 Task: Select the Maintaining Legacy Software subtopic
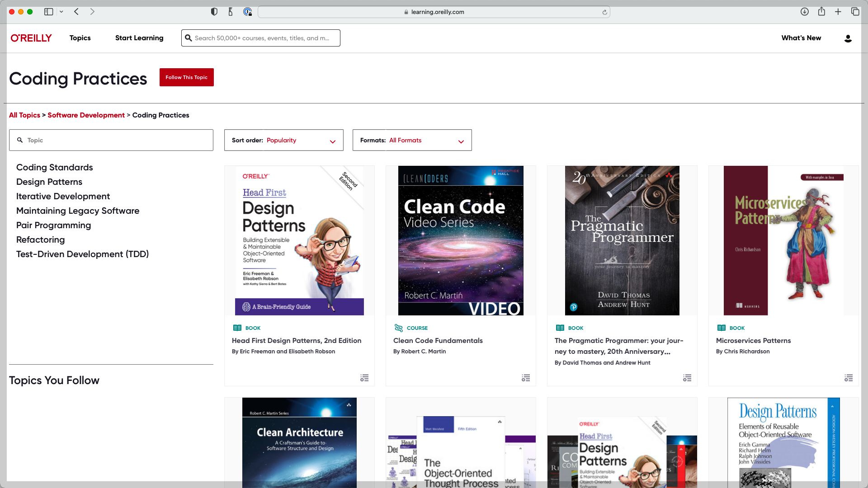[x=78, y=211]
